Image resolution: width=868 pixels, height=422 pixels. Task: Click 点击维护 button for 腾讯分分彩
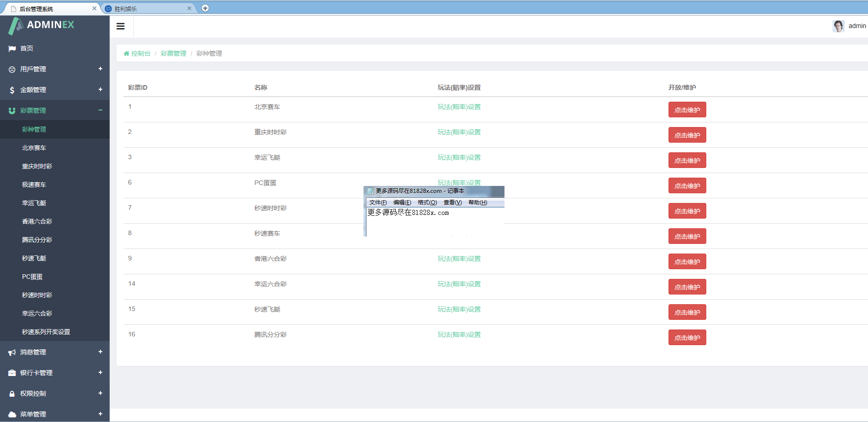coord(687,338)
